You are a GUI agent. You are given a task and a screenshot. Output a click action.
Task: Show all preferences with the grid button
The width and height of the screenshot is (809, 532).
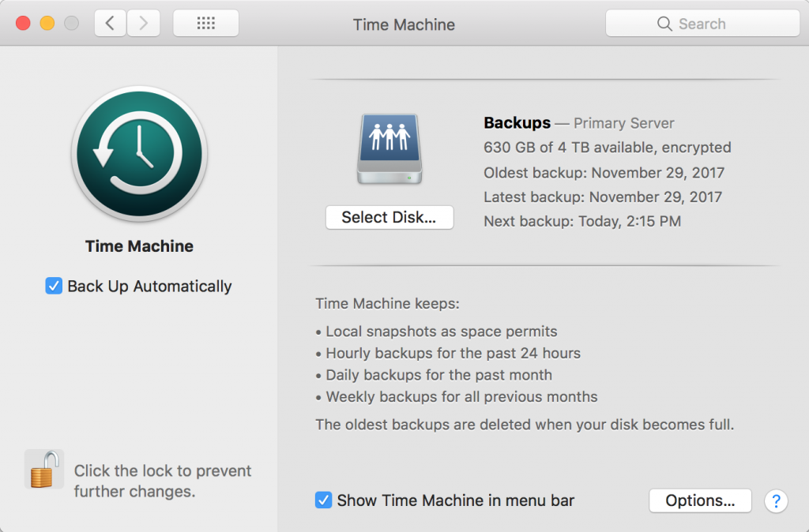(x=205, y=24)
